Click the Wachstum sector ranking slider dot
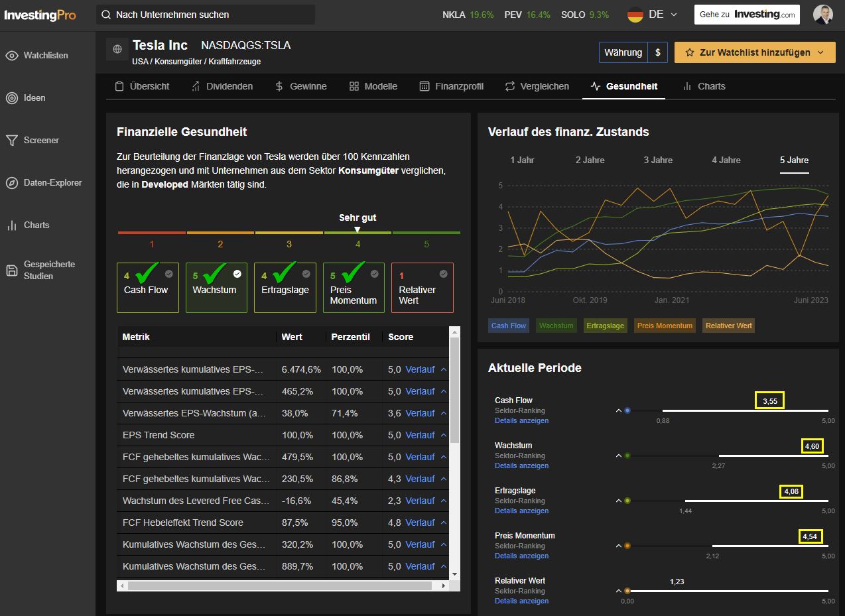 (627, 456)
